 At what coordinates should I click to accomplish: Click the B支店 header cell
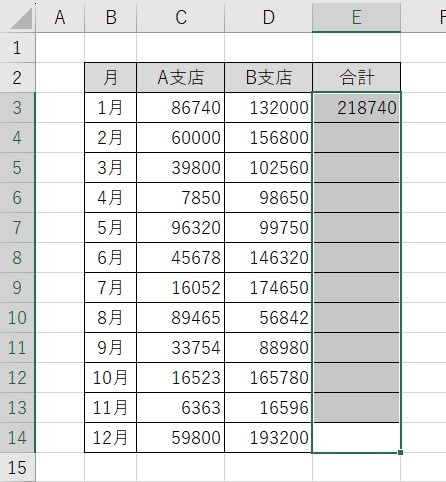[269, 78]
